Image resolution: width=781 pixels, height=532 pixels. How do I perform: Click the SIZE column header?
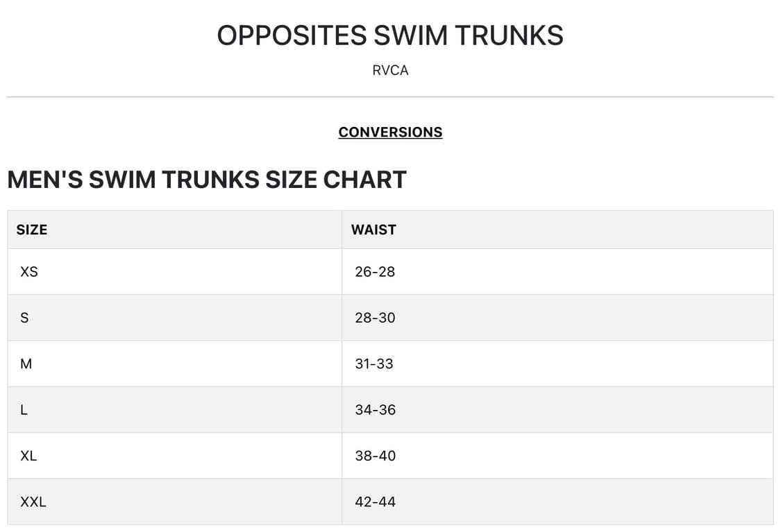175,230
